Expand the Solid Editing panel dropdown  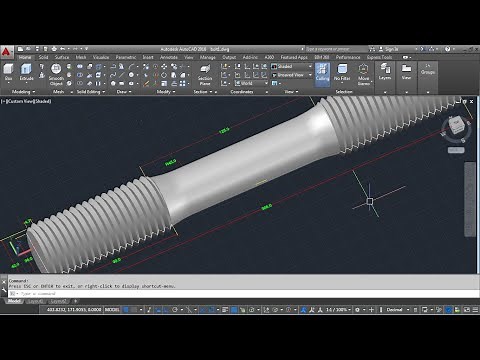click(91, 91)
